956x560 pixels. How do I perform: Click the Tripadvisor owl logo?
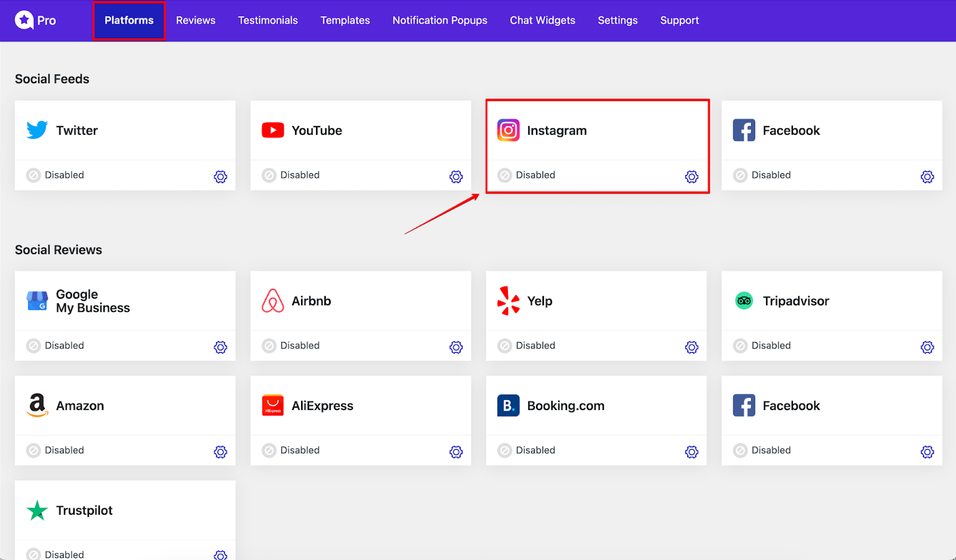coord(744,301)
